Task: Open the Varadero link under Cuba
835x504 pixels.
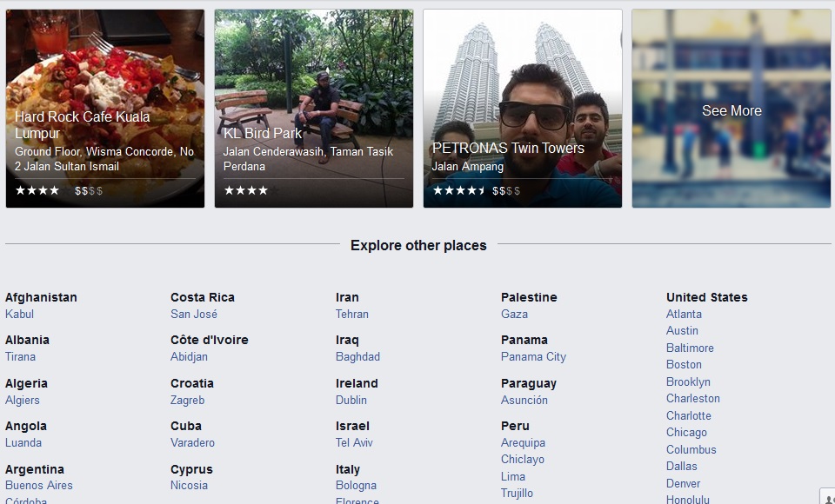Action: 193,443
